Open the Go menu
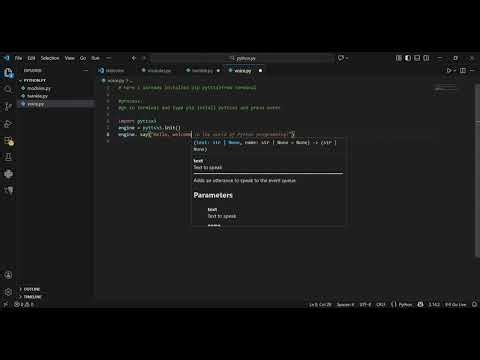The width and height of the screenshot is (480, 360). click(83, 58)
